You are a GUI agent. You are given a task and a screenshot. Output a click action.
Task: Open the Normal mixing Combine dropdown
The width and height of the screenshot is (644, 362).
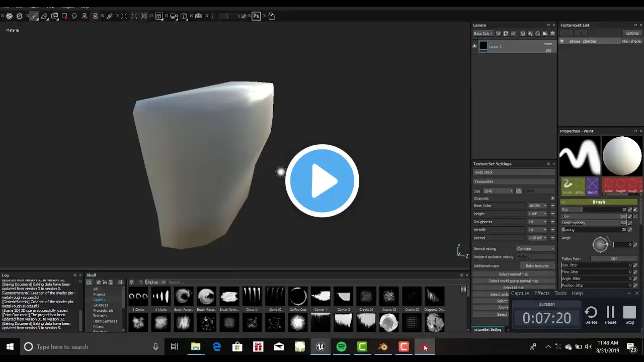536,248
